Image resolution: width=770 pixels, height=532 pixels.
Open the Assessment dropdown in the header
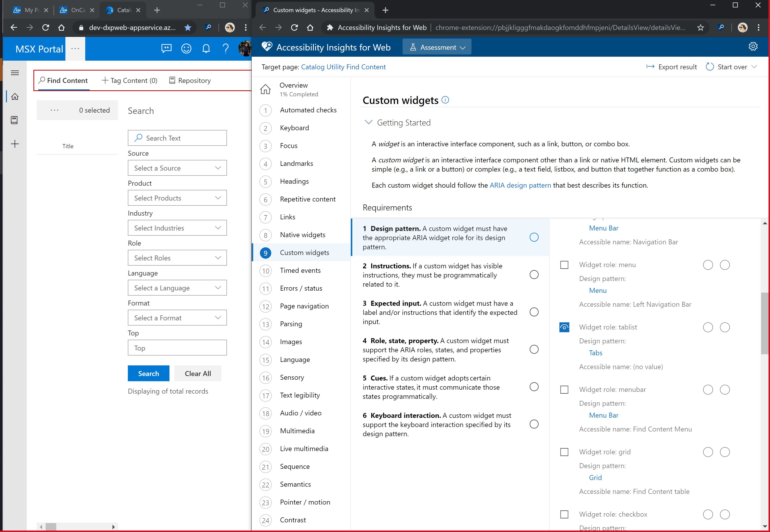point(437,47)
